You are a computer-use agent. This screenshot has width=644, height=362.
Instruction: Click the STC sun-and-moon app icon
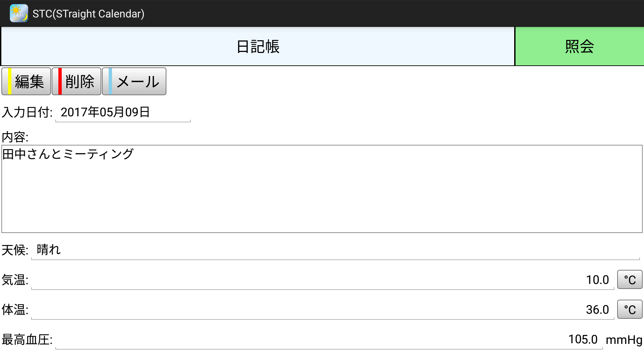[19, 13]
